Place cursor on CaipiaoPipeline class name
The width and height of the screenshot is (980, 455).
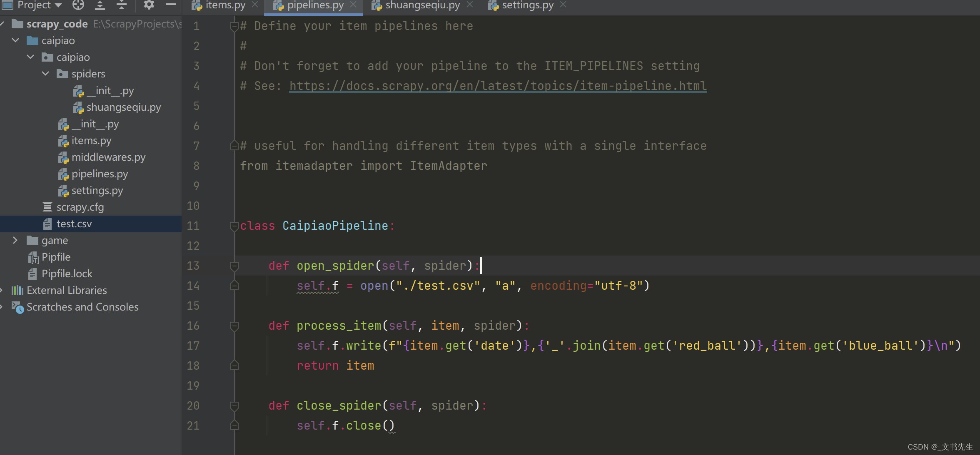[x=335, y=226]
